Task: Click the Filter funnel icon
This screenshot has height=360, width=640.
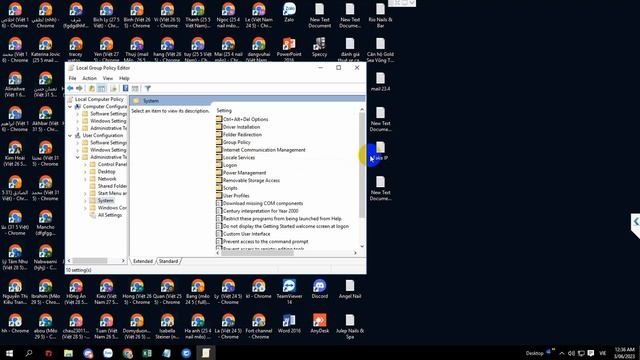Action: (148, 88)
